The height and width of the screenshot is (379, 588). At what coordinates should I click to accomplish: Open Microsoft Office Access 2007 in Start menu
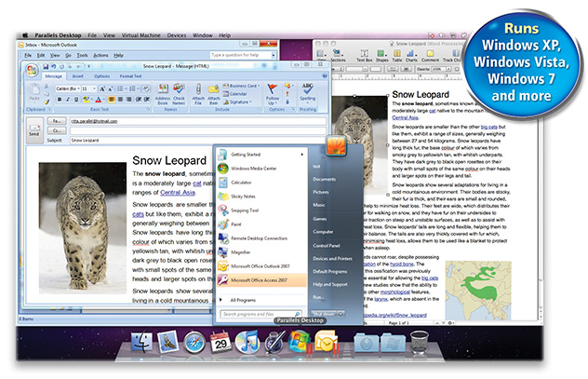pyautogui.click(x=261, y=280)
